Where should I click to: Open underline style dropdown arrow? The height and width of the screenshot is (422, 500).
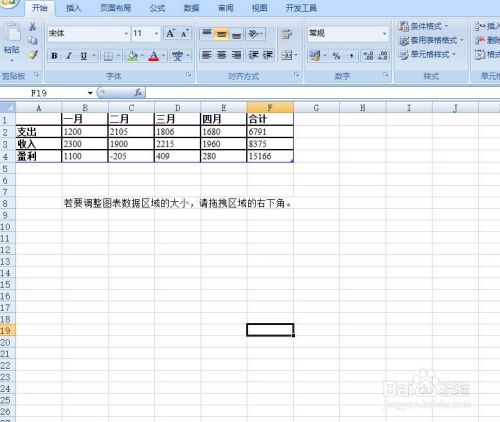point(94,56)
